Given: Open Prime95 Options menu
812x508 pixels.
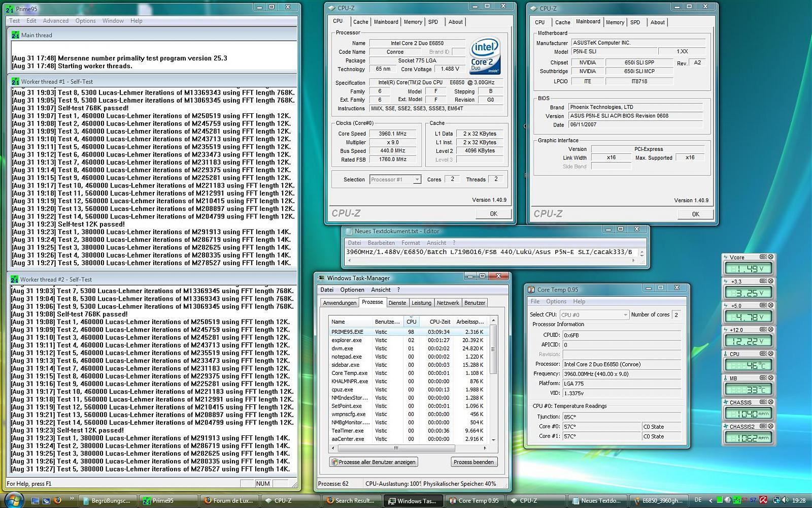Looking at the screenshot, I should click(85, 21).
